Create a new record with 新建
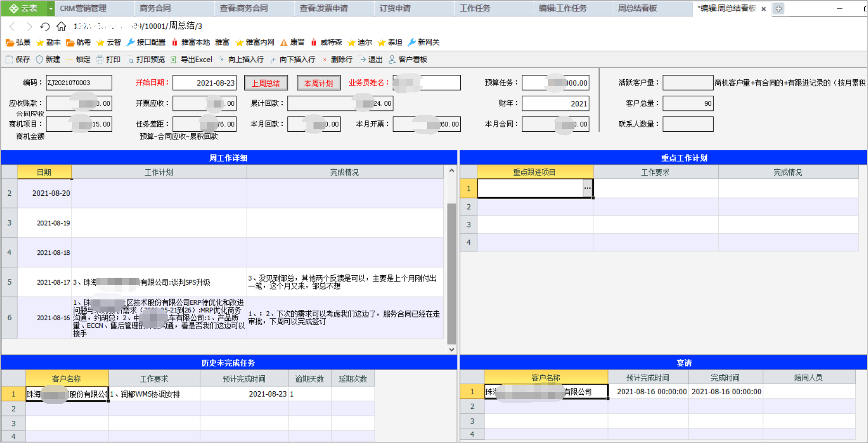The image size is (868, 443). (x=48, y=59)
